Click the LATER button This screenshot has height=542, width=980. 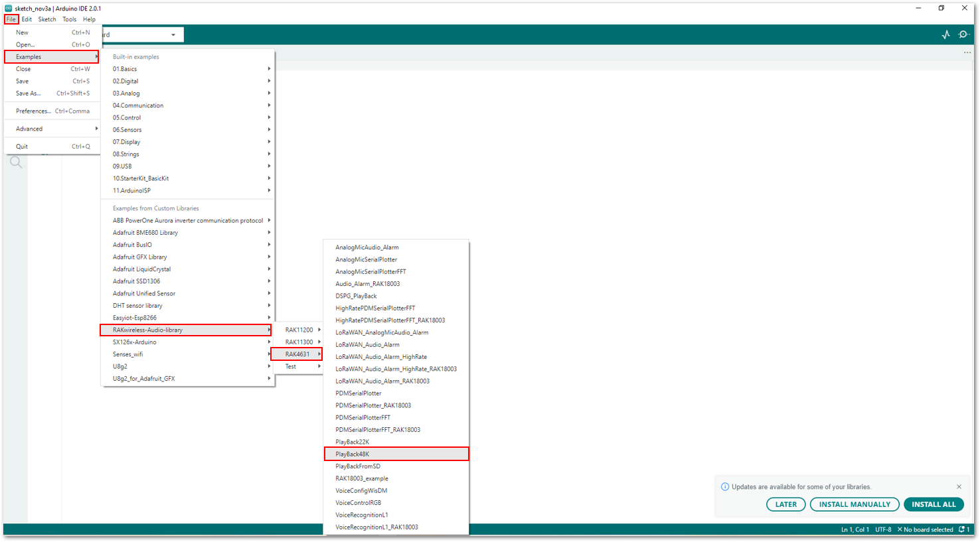786,504
